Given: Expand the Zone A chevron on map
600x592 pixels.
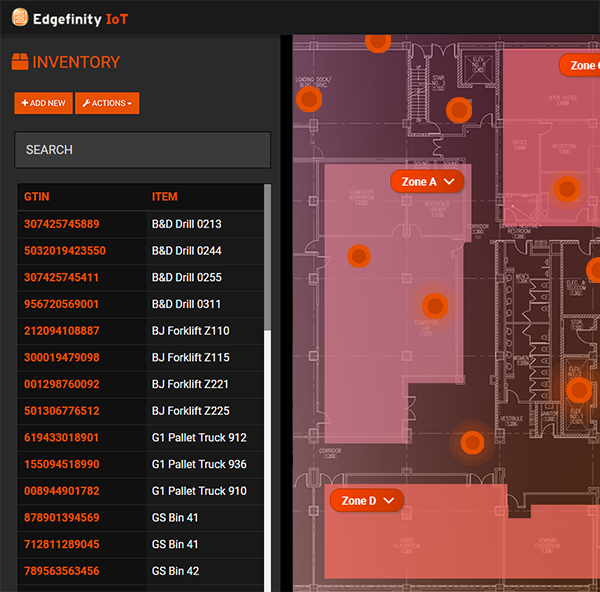Looking at the screenshot, I should [x=449, y=181].
